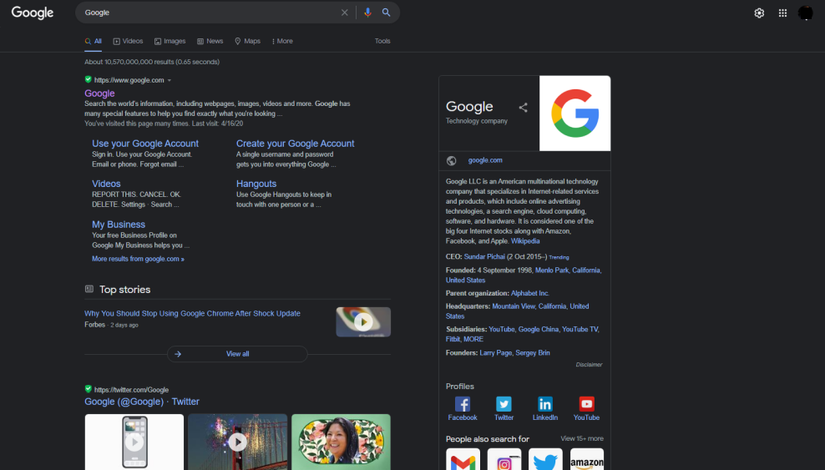Screen dimensions: 825x470
Task: Switch to the Videos tab
Action: pos(128,41)
